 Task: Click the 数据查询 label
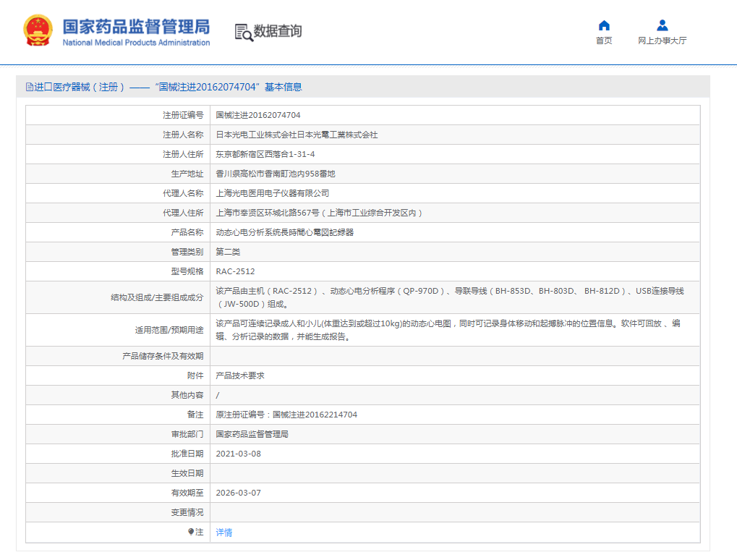pos(277,33)
